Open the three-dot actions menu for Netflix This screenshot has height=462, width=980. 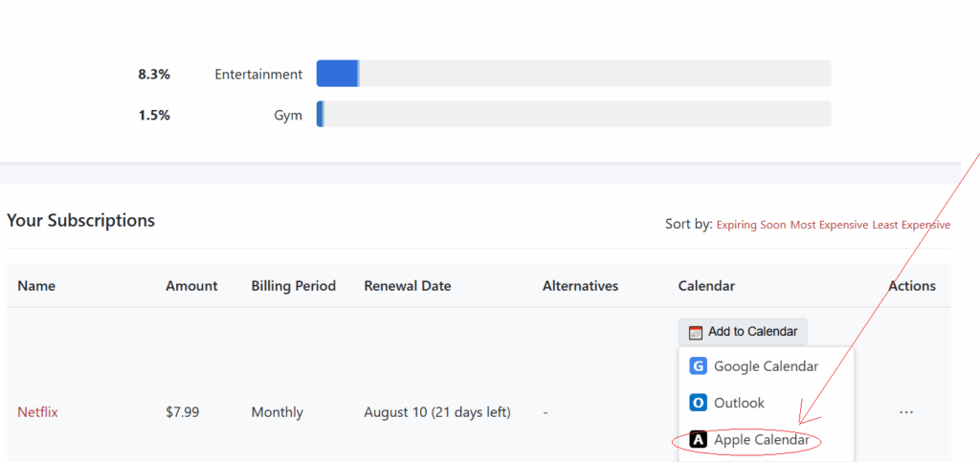tap(905, 412)
